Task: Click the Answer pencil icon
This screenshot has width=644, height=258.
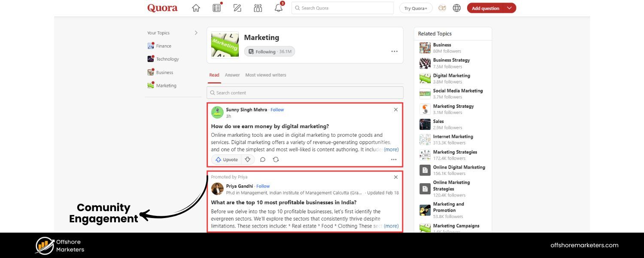Action: click(237, 8)
